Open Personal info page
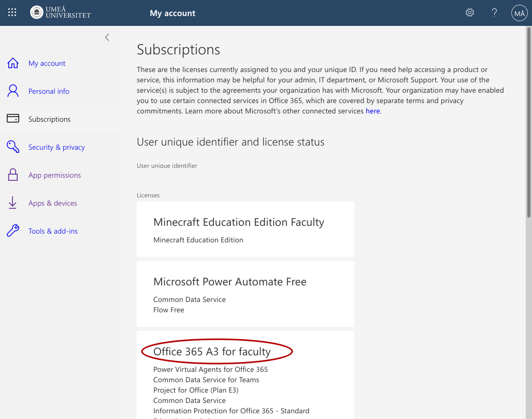This screenshot has height=419, width=532. (49, 91)
